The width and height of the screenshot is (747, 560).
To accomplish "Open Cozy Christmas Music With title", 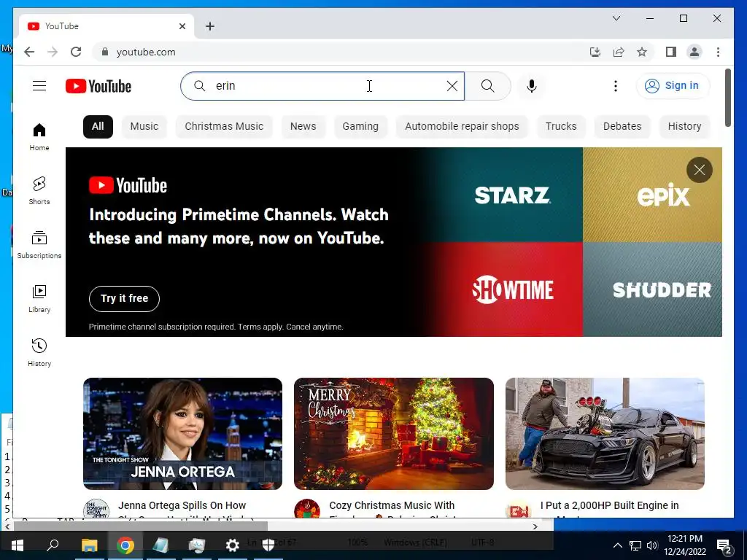I will click(x=392, y=505).
